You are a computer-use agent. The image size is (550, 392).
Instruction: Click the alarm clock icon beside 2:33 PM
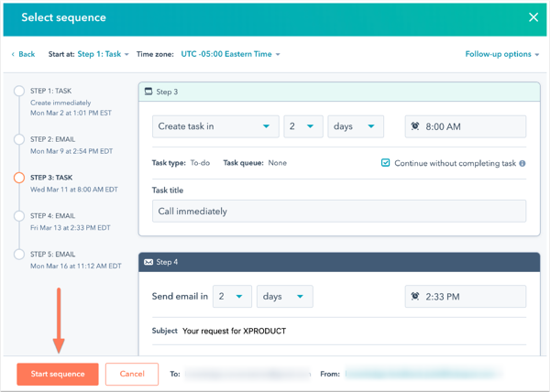pyautogui.click(x=415, y=296)
